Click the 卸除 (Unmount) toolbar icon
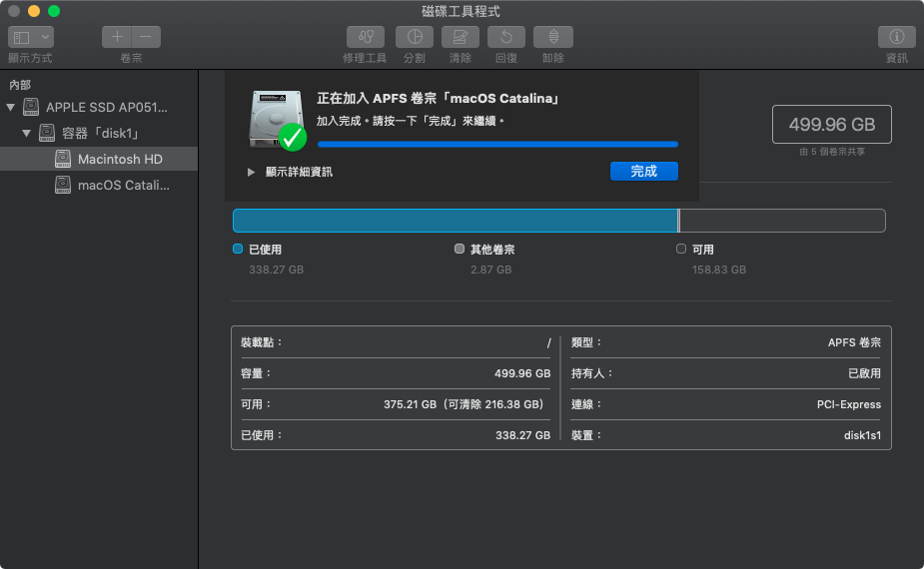The width and height of the screenshot is (924, 569). point(553,37)
